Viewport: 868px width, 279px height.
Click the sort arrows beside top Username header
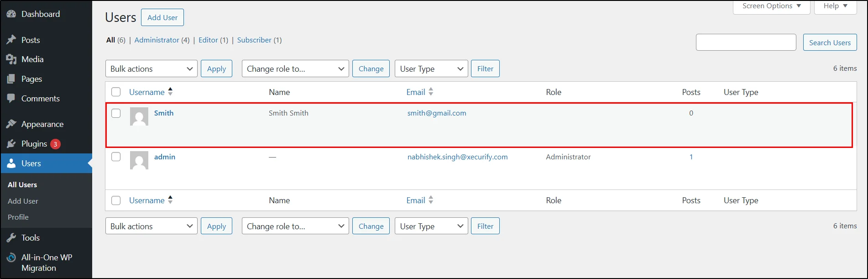tap(170, 92)
